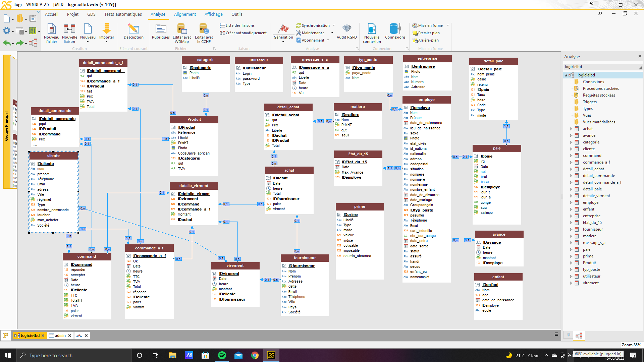Image resolution: width=644 pixels, height=362 pixels.
Task: Click the hamburger menu icon above Zoom
Action: 556,334
